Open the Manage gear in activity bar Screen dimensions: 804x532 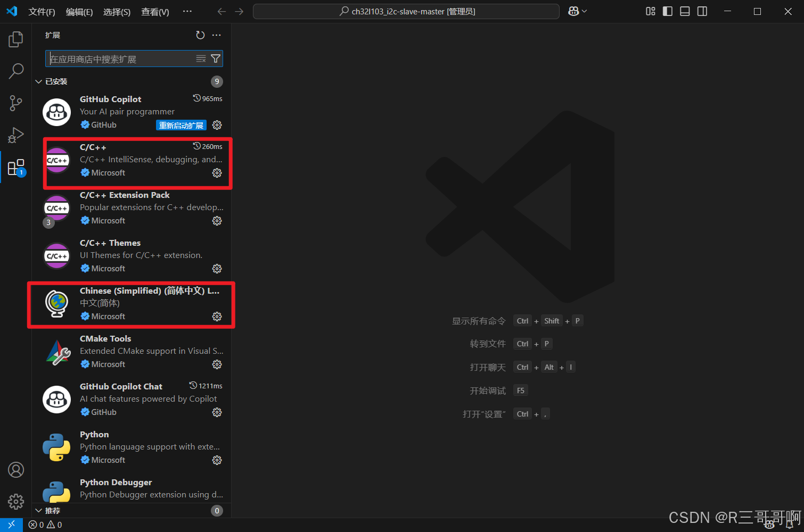(16, 501)
